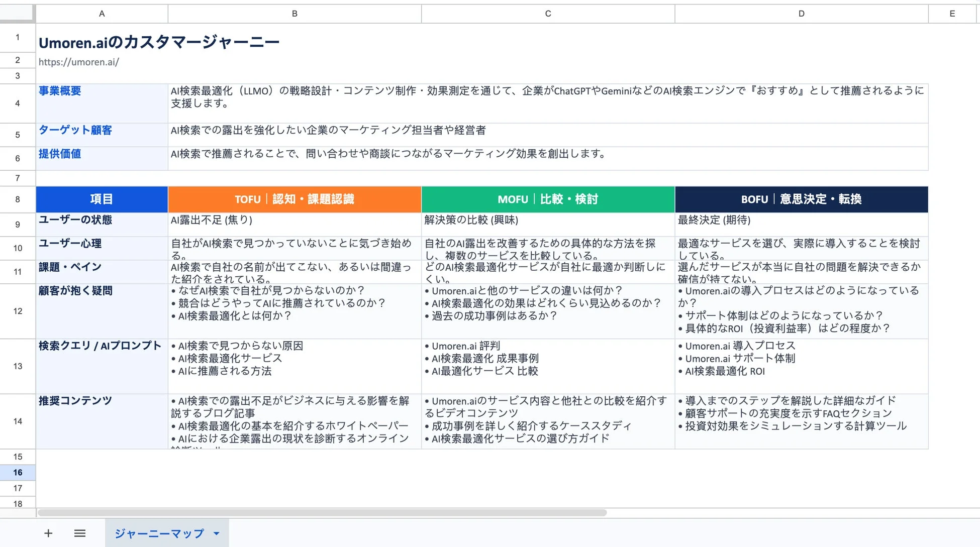
Task: Select the 提供価値 label cell
Action: [x=102, y=158]
